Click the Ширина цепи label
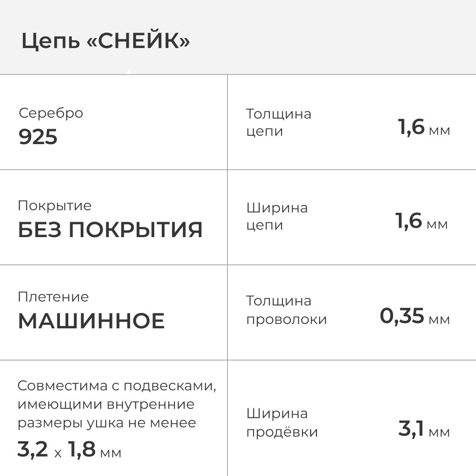This screenshot has width=476, height=476. pyautogui.click(x=277, y=216)
